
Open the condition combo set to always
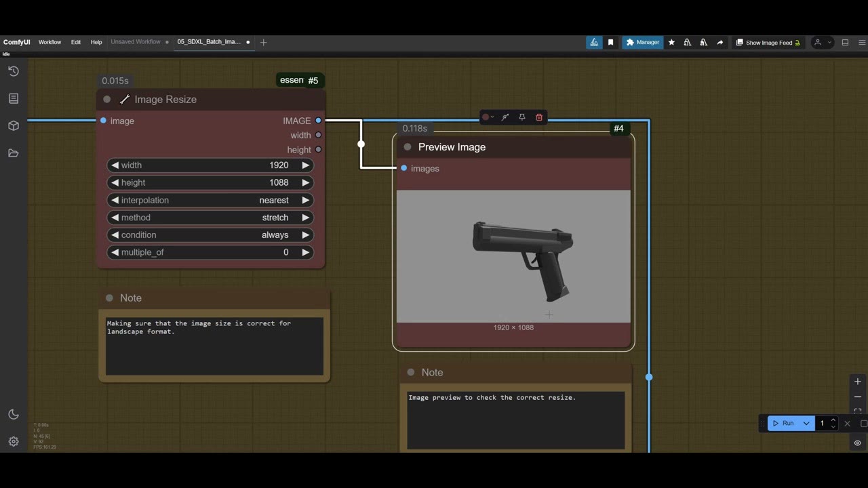click(x=210, y=235)
